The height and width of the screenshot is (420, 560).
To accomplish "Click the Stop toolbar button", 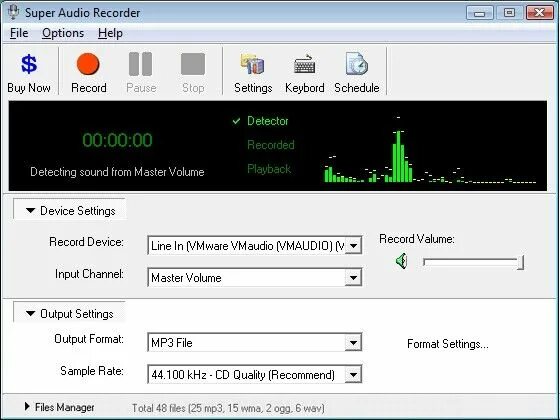I will pos(193,73).
